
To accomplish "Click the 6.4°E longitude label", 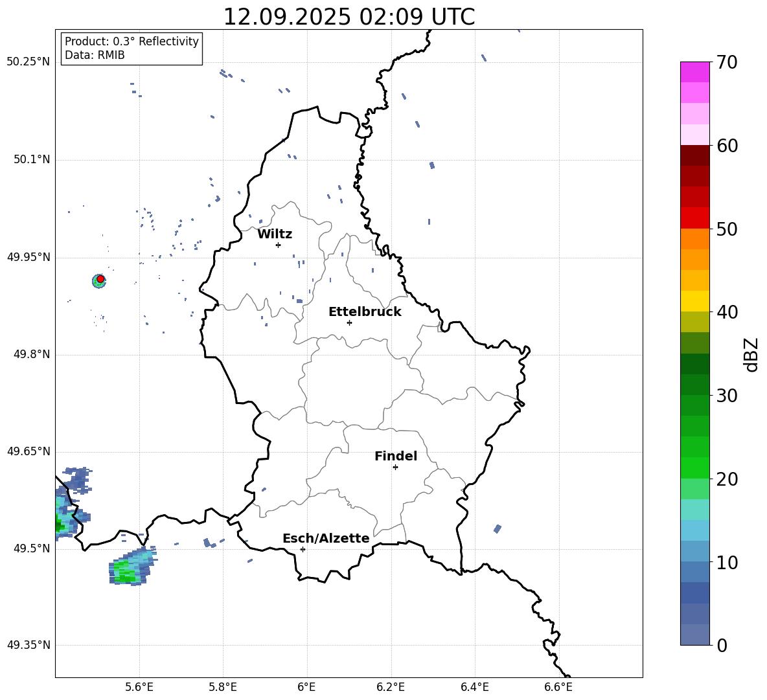I will (x=474, y=687).
